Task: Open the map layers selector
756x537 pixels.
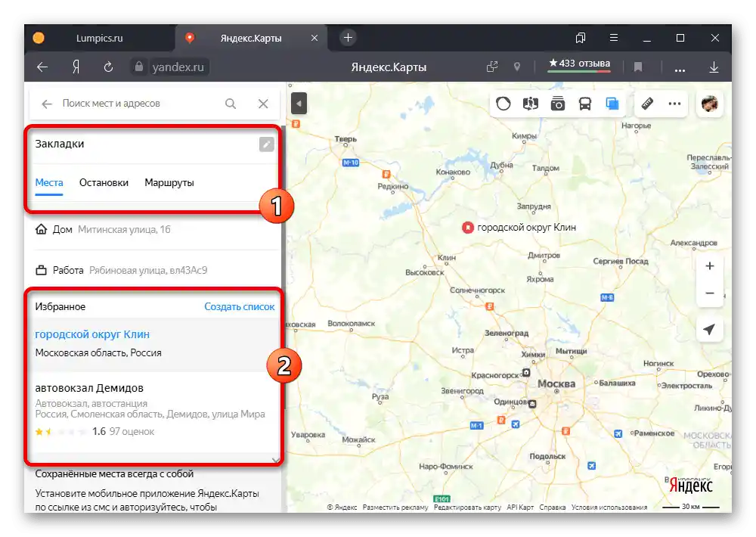Action: point(612,104)
